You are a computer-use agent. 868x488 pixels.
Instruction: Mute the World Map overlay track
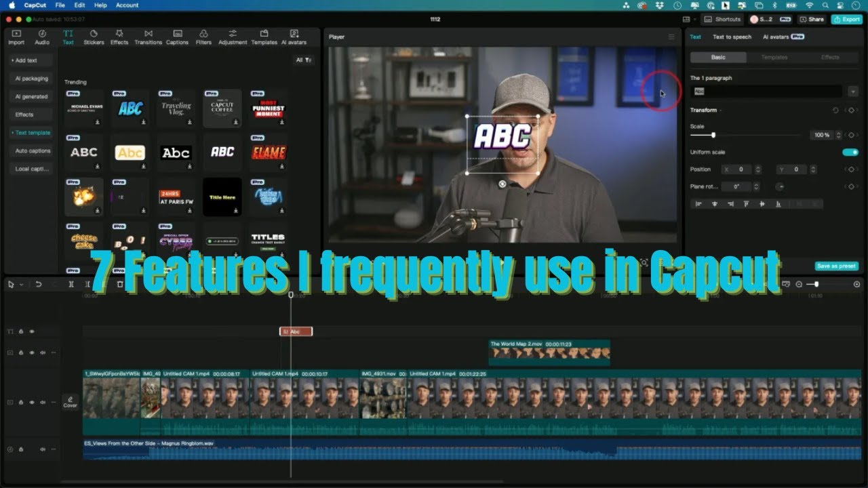[x=43, y=352]
